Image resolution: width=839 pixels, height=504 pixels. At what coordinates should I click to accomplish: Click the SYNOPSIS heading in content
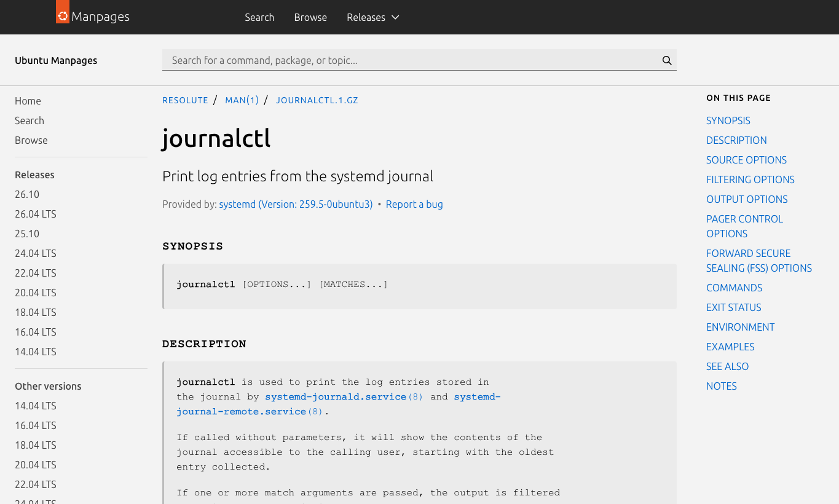tap(193, 246)
